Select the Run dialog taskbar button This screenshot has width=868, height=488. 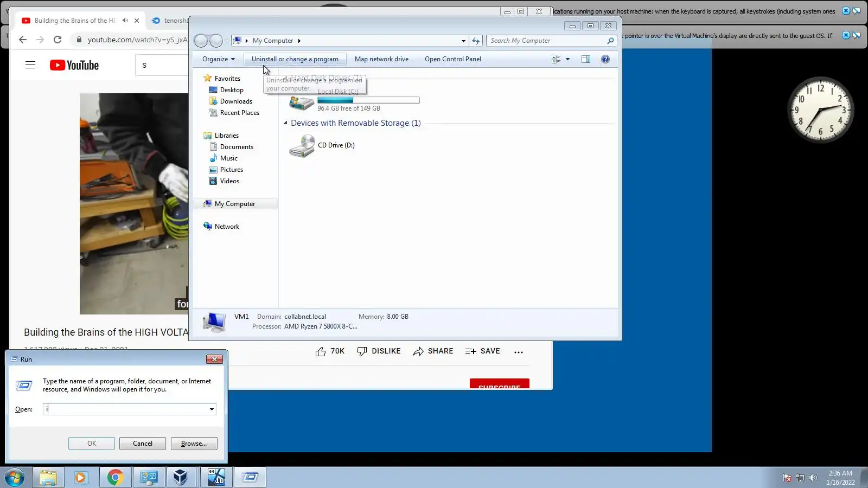click(250, 478)
